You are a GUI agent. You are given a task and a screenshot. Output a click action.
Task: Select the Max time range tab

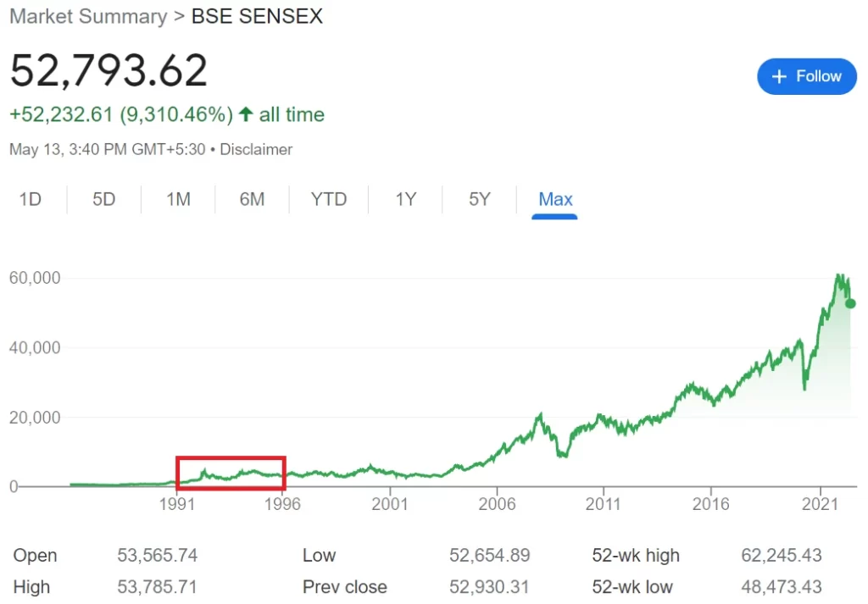(x=555, y=199)
